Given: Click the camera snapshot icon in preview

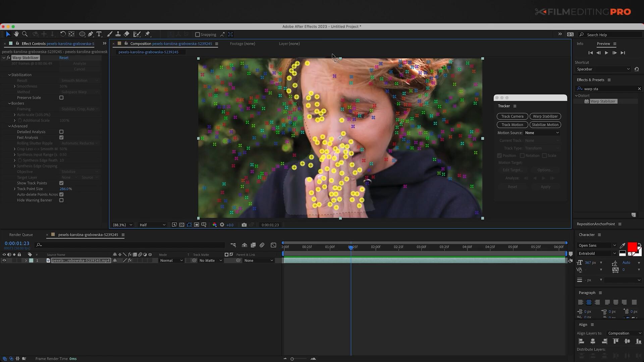Looking at the screenshot, I should 244,225.
